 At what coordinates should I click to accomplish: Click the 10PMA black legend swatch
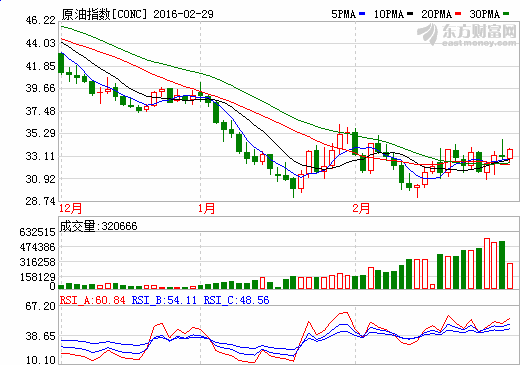pyautogui.click(x=410, y=14)
